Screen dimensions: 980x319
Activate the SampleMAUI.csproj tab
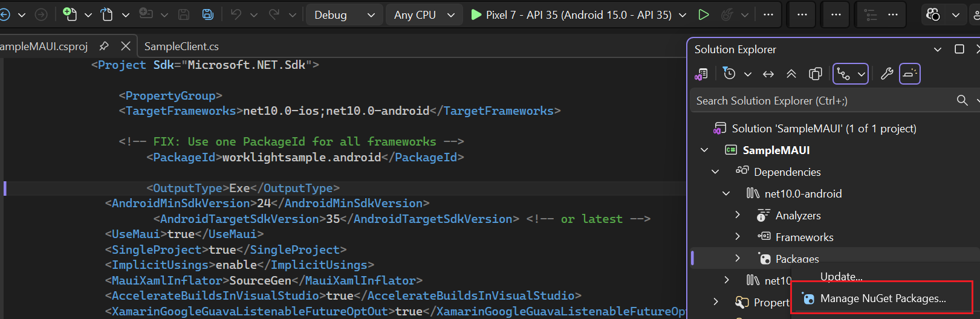[44, 47]
